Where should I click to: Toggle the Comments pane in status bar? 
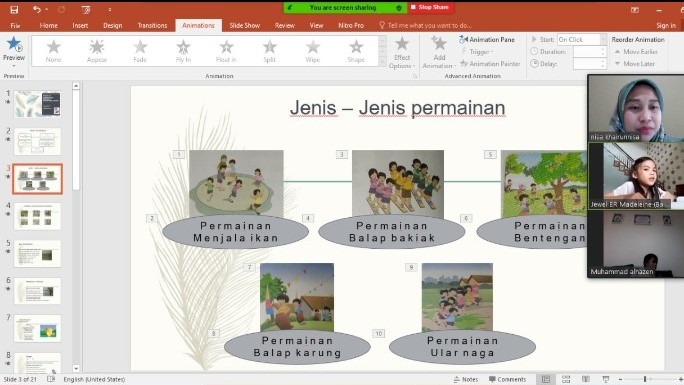[x=507, y=379]
